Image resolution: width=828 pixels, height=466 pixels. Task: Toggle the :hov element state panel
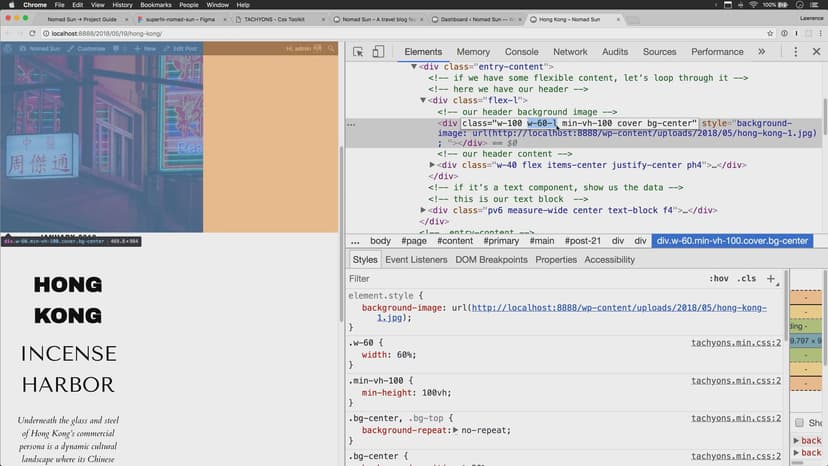coord(718,279)
